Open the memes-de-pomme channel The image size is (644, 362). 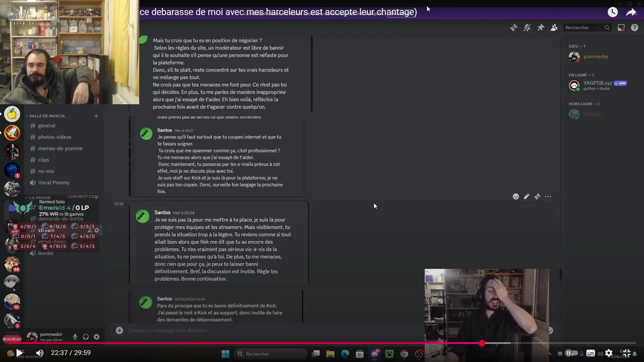pos(60,148)
